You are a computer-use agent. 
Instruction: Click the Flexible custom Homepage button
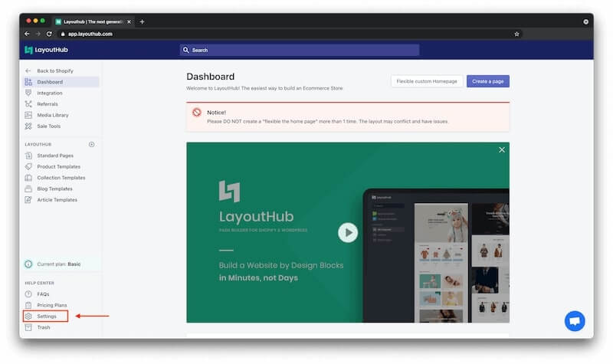tap(427, 81)
